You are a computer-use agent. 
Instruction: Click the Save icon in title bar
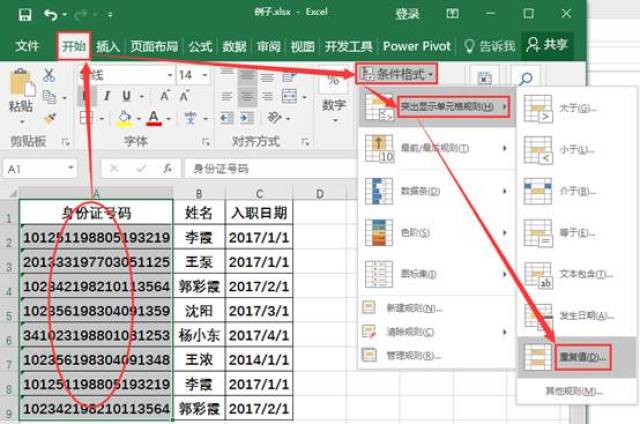point(25,15)
